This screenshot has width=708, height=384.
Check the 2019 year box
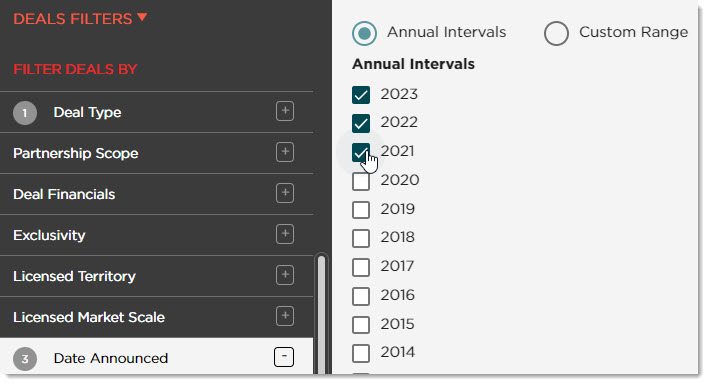361,210
